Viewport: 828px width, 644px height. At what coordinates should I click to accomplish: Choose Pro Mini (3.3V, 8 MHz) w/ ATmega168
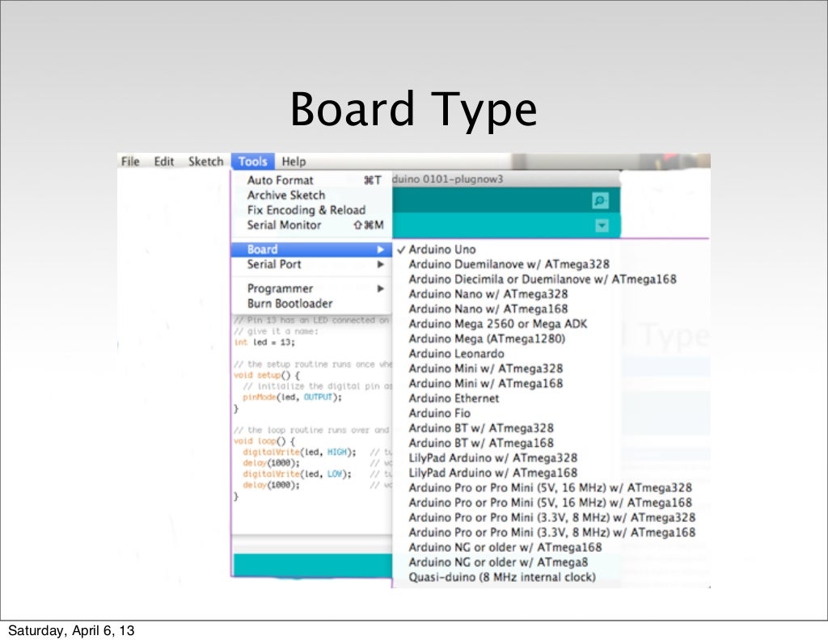tap(551, 532)
